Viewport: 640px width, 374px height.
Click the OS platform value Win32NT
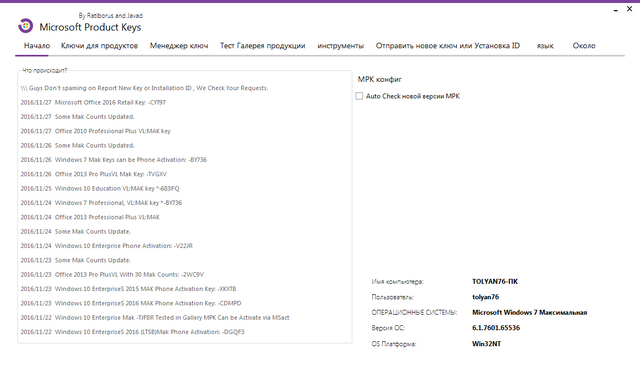tap(487, 344)
